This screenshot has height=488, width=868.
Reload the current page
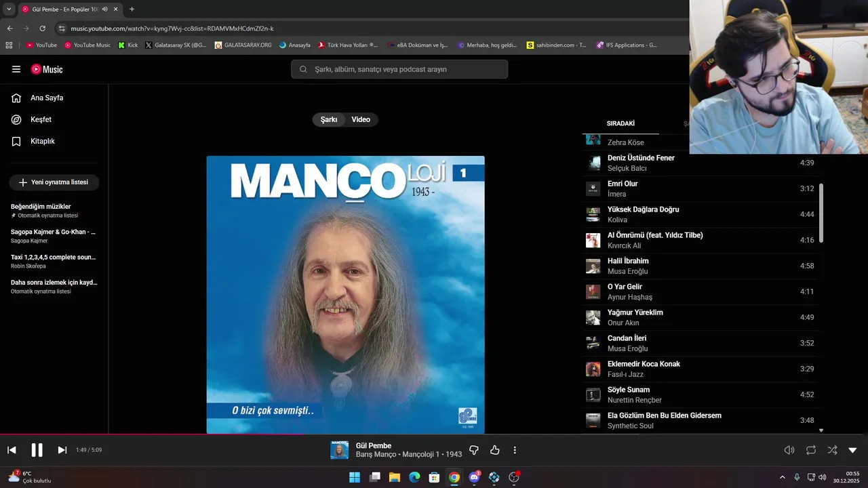(42, 28)
